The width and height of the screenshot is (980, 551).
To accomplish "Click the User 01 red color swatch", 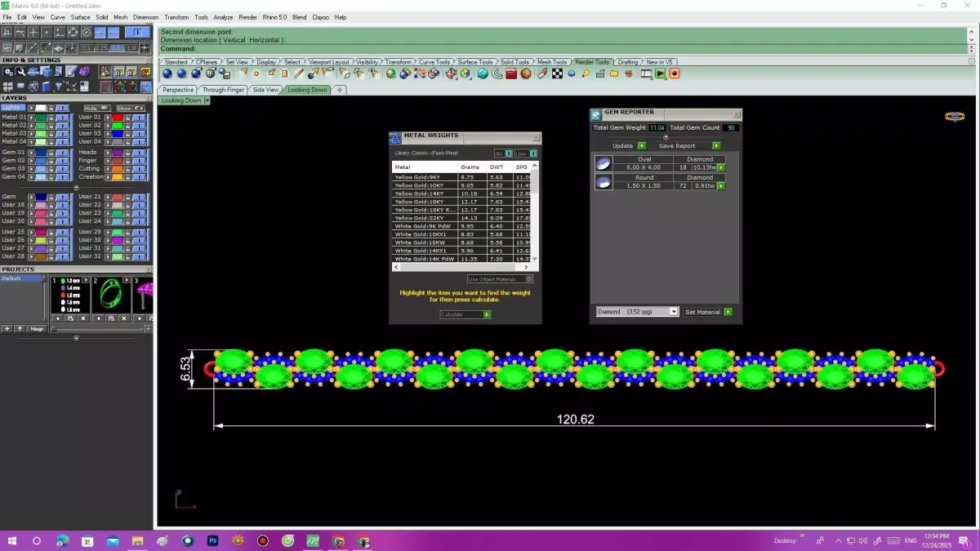I will 118,118.
